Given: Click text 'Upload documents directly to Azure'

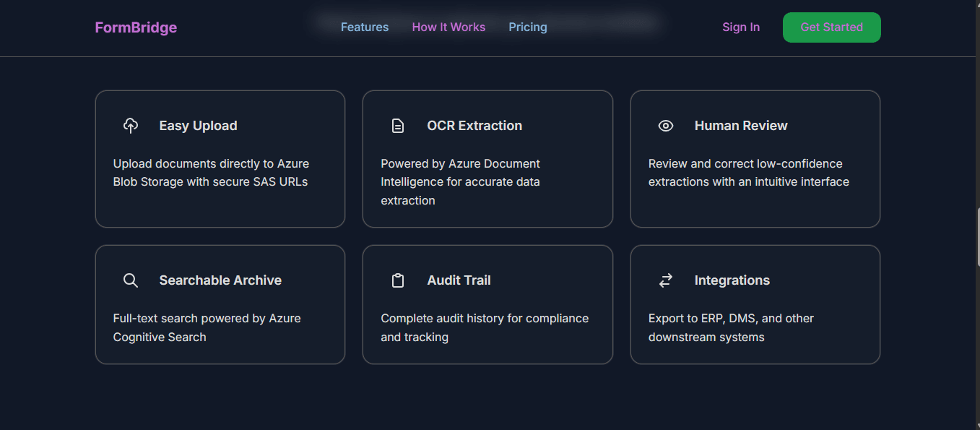Looking at the screenshot, I should point(211,163).
